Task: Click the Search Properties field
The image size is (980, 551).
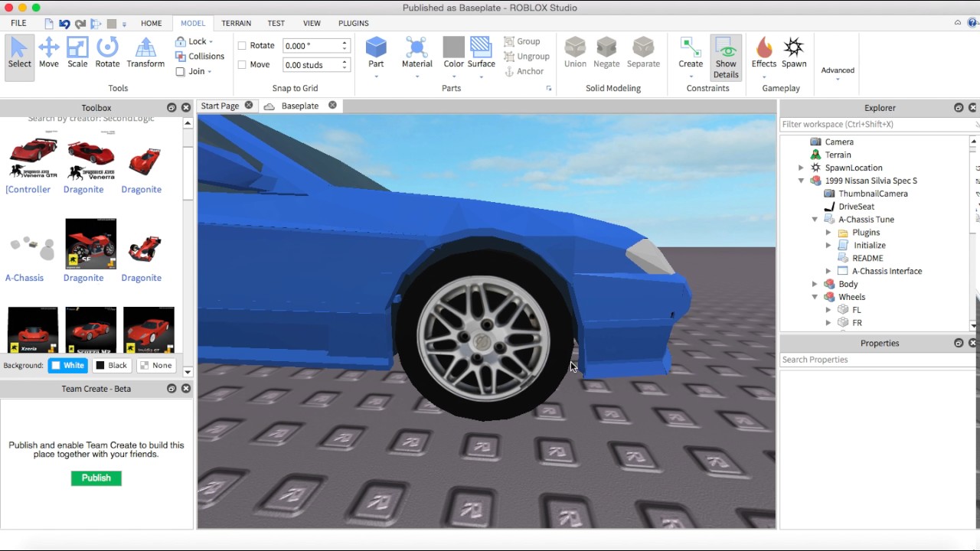Action: (x=879, y=360)
